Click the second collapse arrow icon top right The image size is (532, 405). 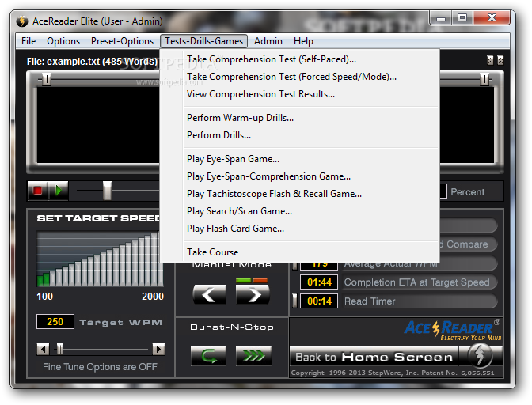pos(500,60)
